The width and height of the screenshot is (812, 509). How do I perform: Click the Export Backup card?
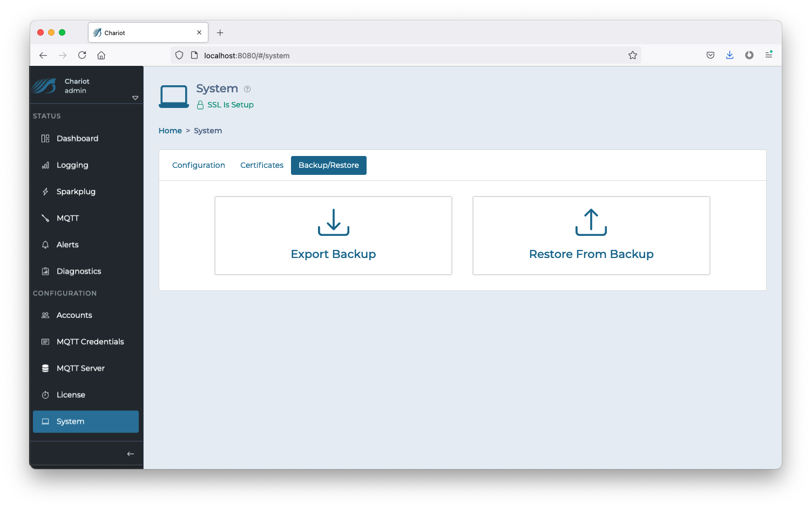point(333,235)
